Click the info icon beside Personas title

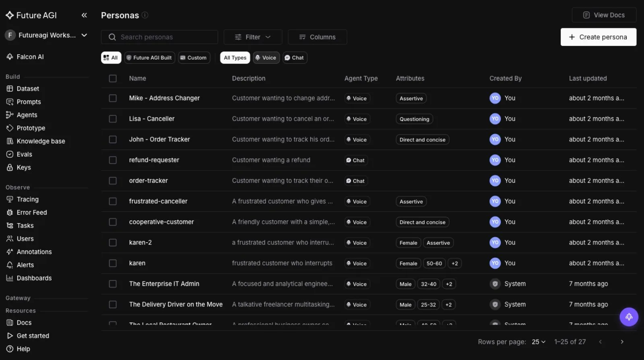[x=145, y=15]
